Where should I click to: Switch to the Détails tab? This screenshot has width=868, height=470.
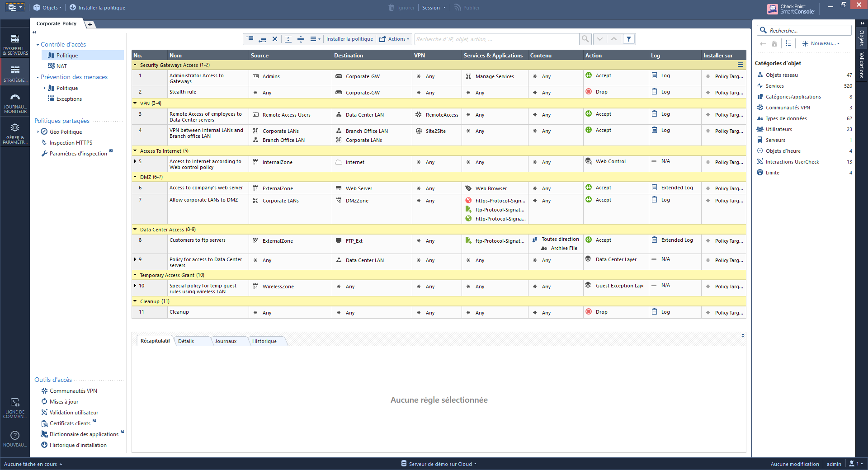pos(186,341)
